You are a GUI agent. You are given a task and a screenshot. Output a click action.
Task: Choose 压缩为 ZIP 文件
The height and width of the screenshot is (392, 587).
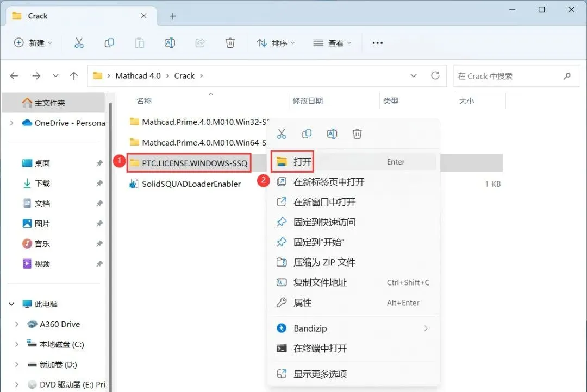(x=354, y=263)
